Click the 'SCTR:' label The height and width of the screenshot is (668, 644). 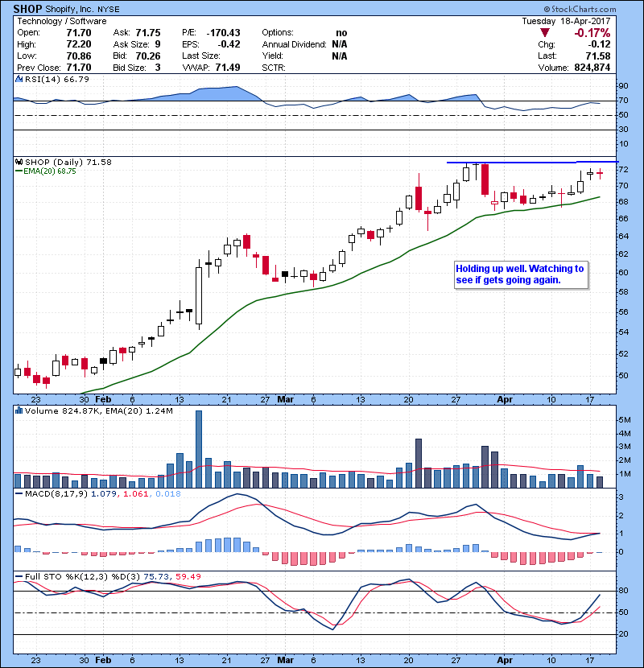pos(274,68)
